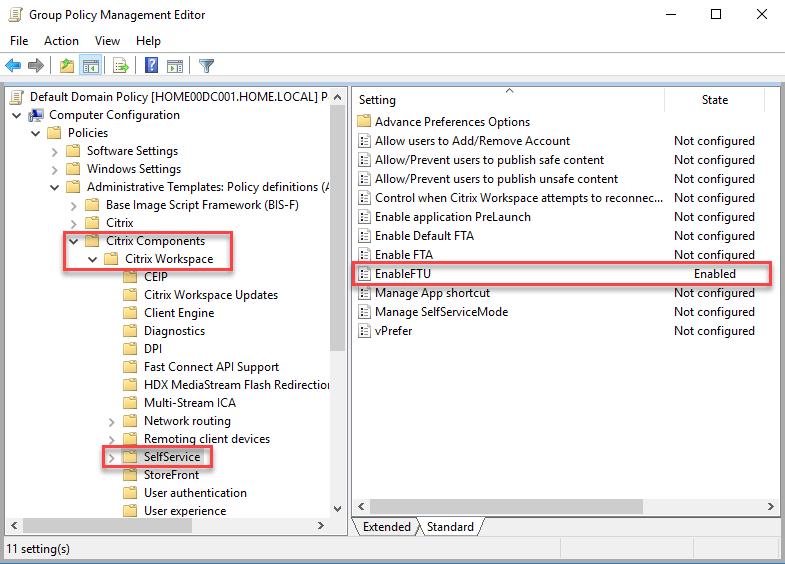This screenshot has height=564, width=785.
Task: Expand the SelfService node
Action: (112, 458)
